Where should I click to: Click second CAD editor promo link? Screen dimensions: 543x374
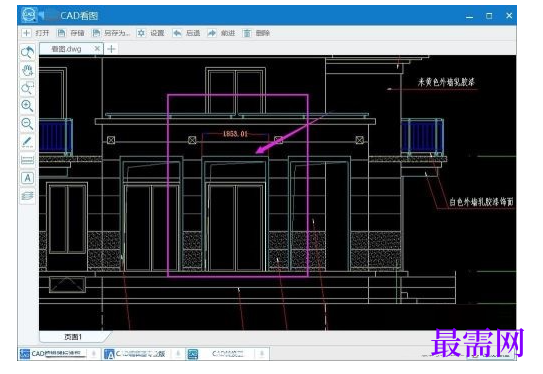click(x=135, y=354)
